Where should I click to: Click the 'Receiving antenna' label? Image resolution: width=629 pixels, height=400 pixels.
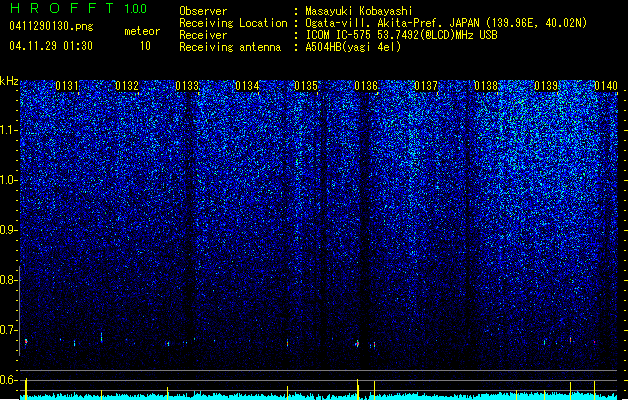coord(230,47)
